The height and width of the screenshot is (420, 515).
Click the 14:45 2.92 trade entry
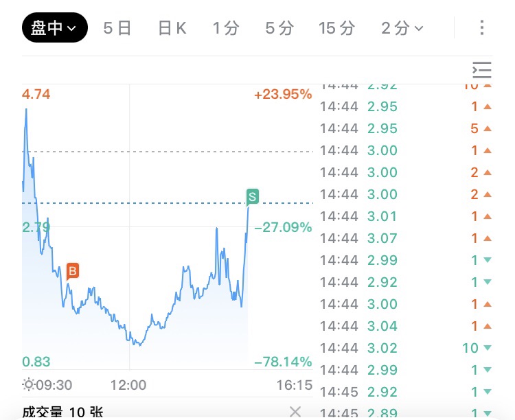[x=406, y=392]
